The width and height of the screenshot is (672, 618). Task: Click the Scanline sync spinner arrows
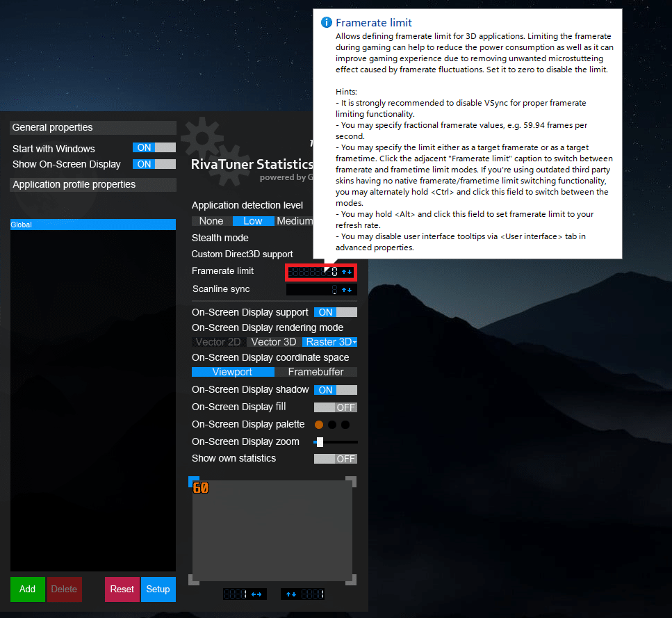tap(347, 290)
